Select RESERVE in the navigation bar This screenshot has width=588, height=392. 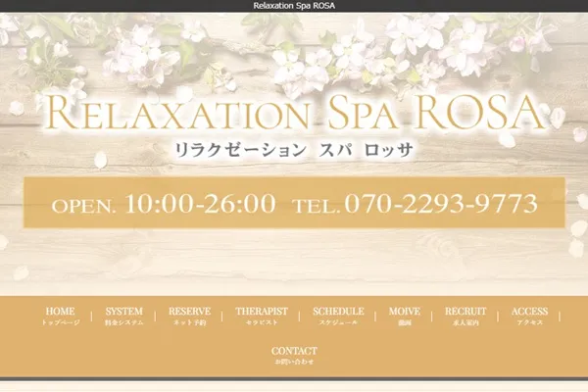189,316
